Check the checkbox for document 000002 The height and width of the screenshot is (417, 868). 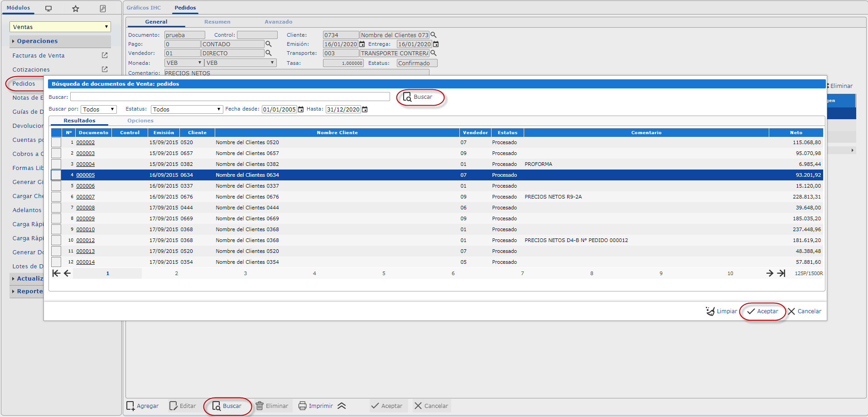[56, 142]
